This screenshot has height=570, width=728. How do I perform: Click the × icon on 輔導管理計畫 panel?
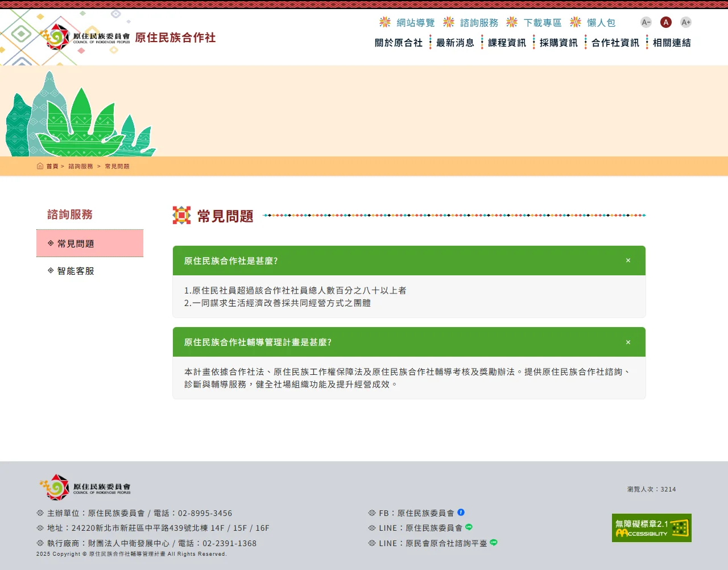coord(628,342)
